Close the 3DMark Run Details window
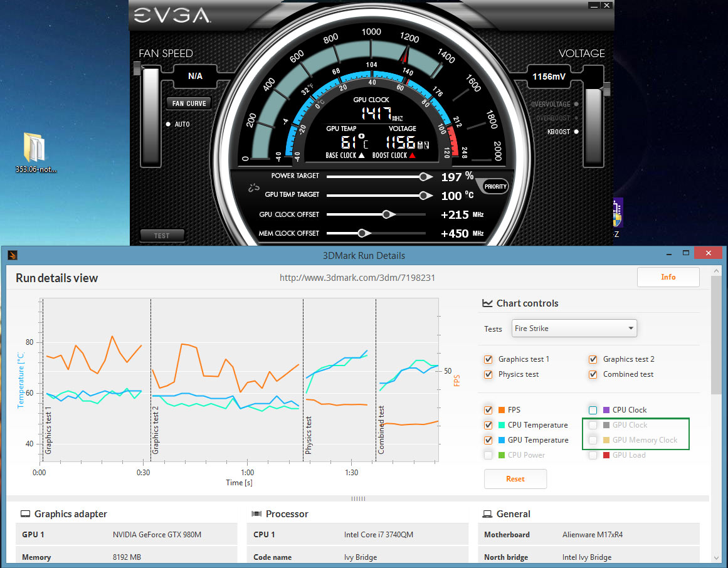728x568 pixels. (708, 253)
